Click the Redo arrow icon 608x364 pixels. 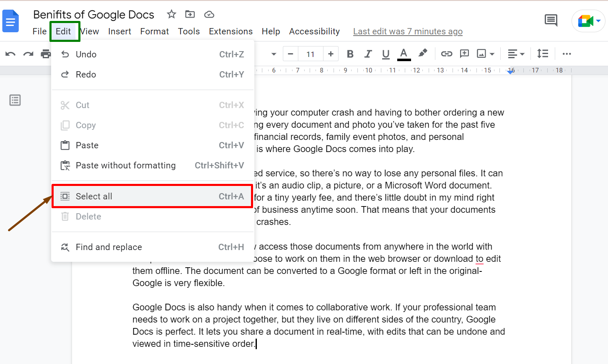28,54
